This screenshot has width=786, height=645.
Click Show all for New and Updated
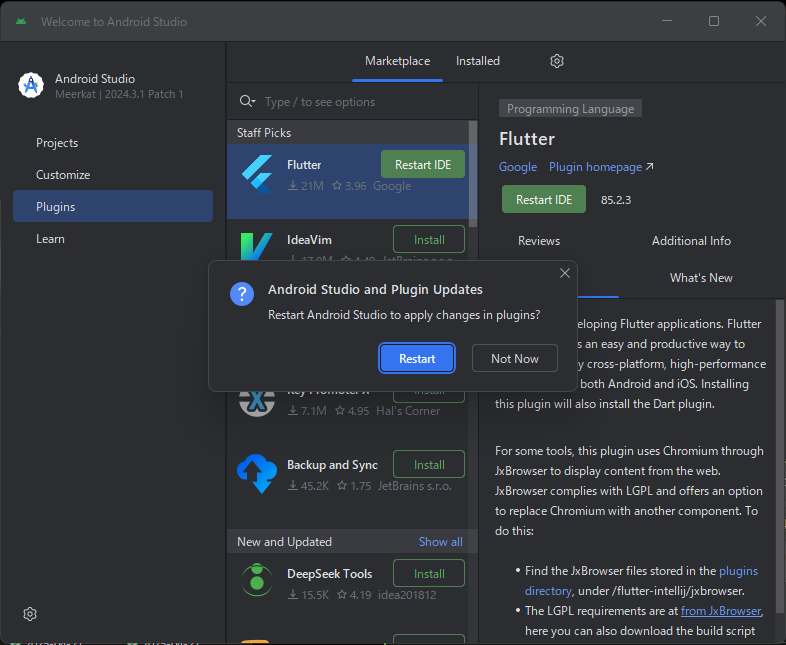pyautogui.click(x=441, y=542)
